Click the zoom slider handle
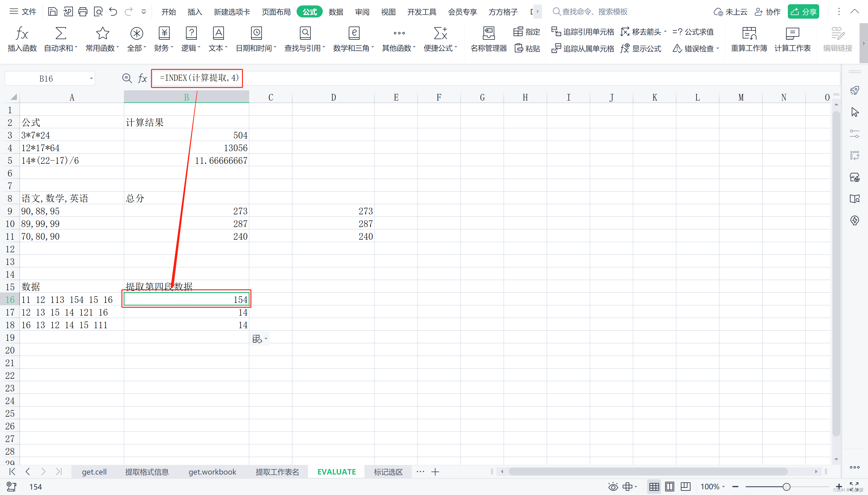Viewport: 868px width, 495px height. point(786,487)
